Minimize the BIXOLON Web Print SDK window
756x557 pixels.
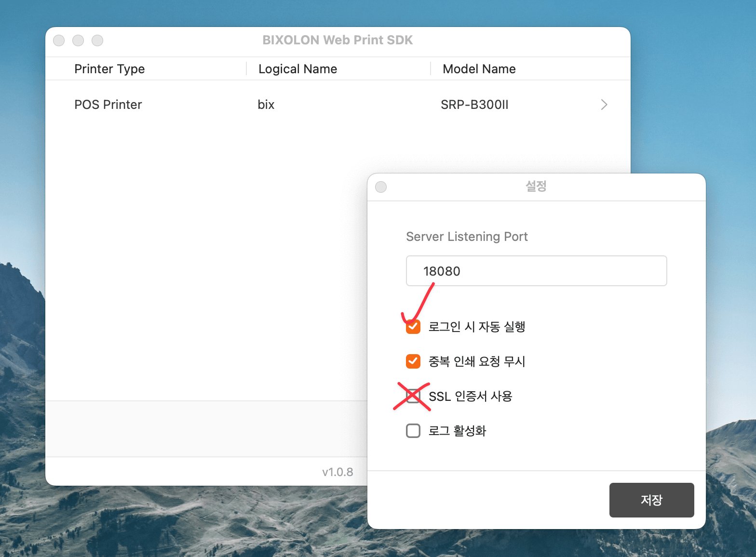point(78,40)
